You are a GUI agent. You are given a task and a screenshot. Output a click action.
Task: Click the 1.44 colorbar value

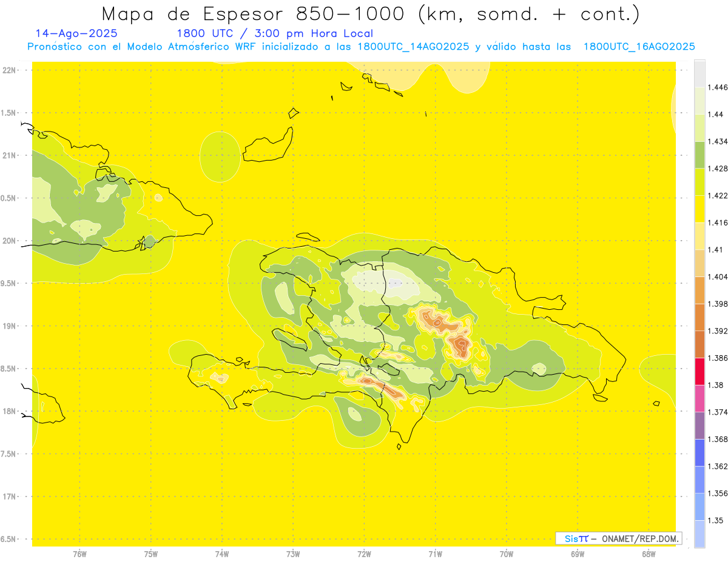click(715, 114)
